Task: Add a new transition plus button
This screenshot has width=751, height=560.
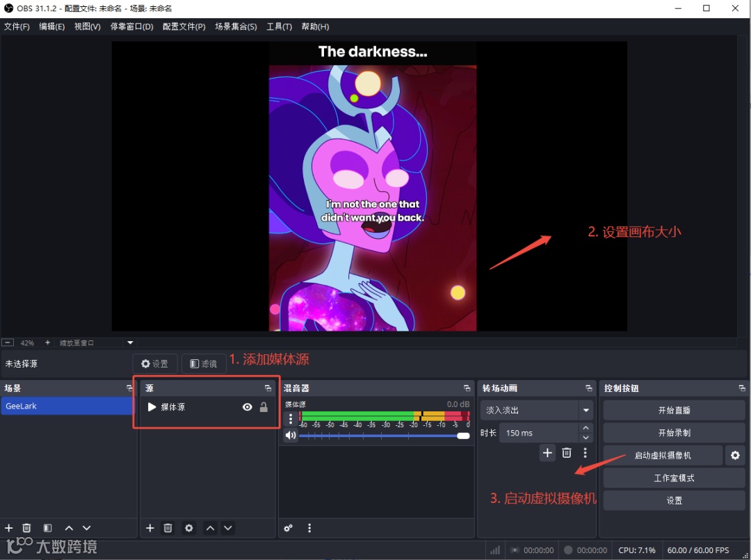Action: (x=547, y=453)
